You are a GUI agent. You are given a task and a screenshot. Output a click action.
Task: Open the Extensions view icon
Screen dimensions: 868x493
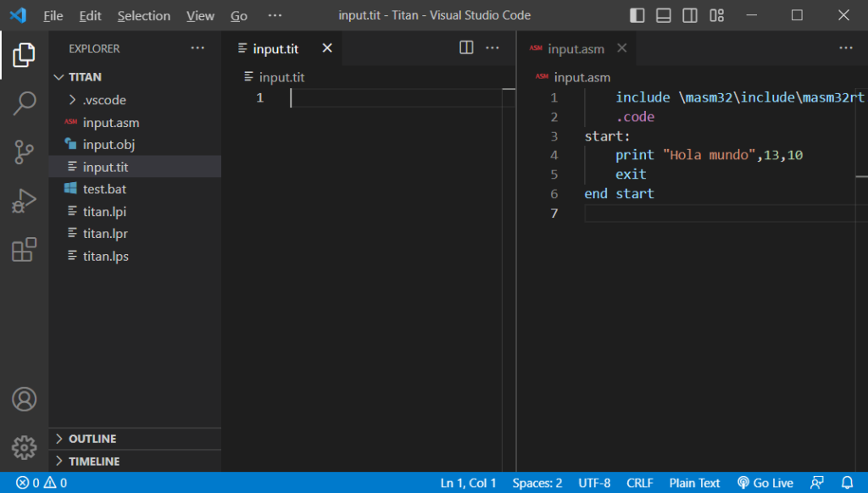24,250
